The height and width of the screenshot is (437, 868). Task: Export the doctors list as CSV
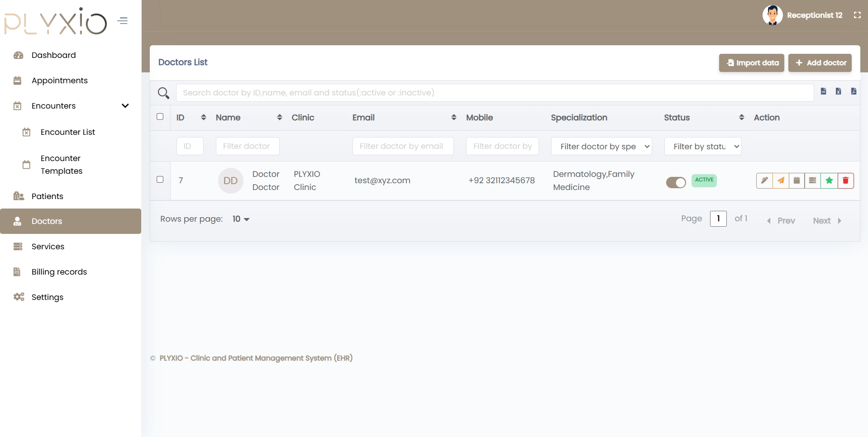824,91
